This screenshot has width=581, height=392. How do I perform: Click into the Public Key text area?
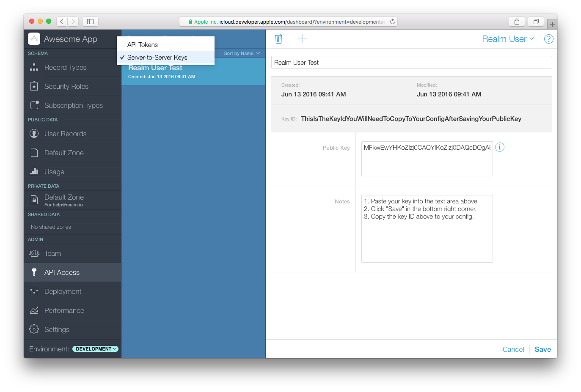(427, 159)
